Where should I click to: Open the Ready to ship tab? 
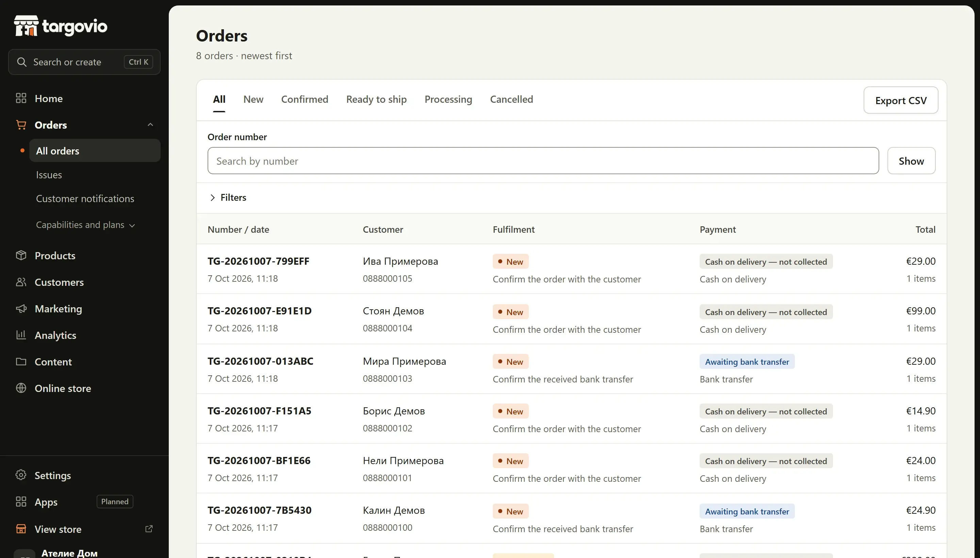pyautogui.click(x=376, y=99)
